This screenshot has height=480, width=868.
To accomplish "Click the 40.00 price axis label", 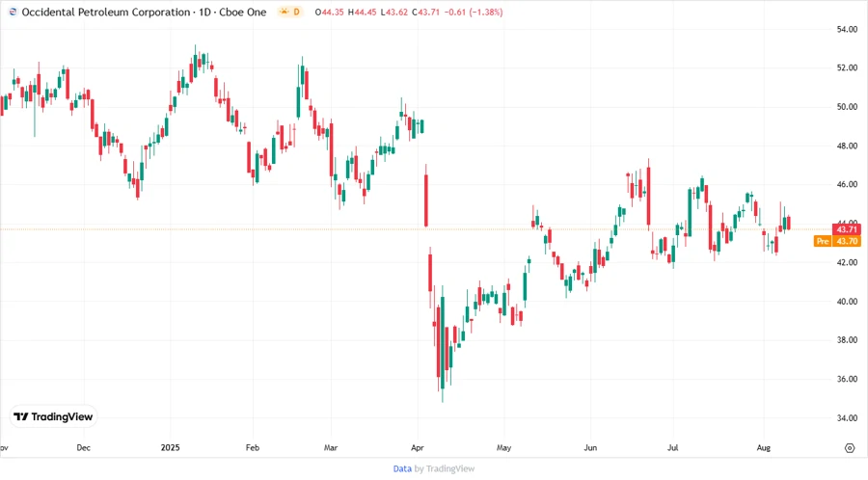I will [847, 302].
